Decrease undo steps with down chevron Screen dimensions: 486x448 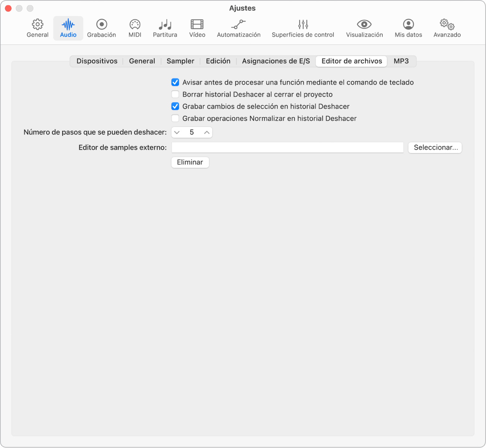tap(177, 133)
